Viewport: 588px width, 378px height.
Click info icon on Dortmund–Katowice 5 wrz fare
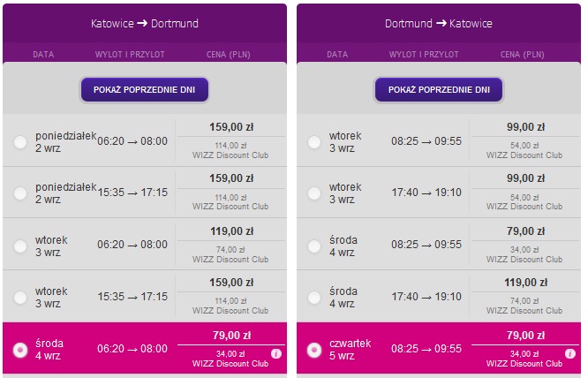tap(570, 353)
